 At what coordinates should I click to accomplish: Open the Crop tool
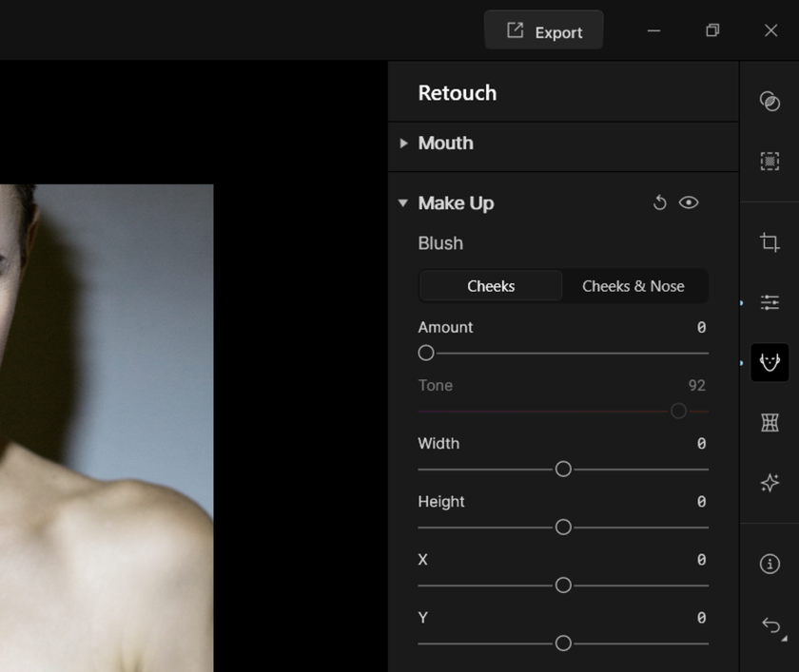[x=770, y=242]
